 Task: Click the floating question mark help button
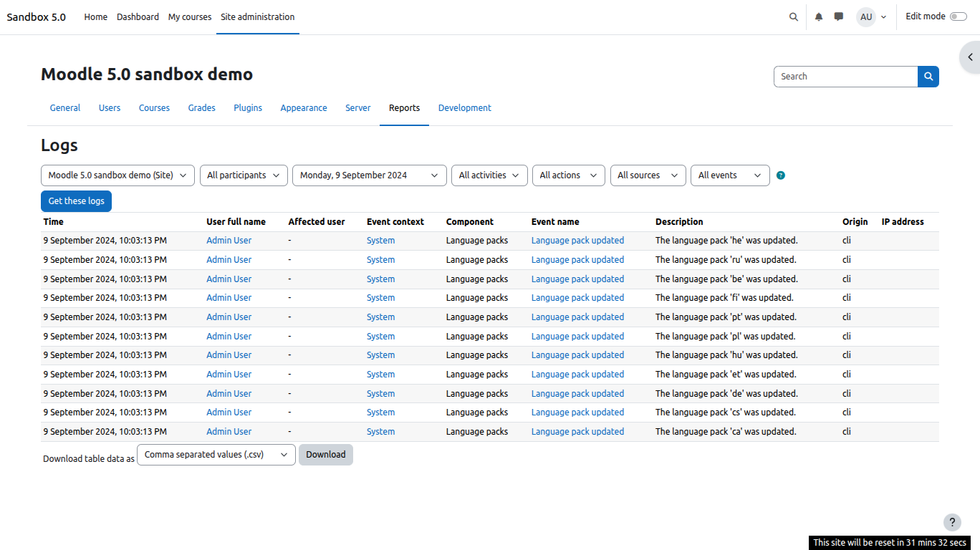(x=952, y=522)
